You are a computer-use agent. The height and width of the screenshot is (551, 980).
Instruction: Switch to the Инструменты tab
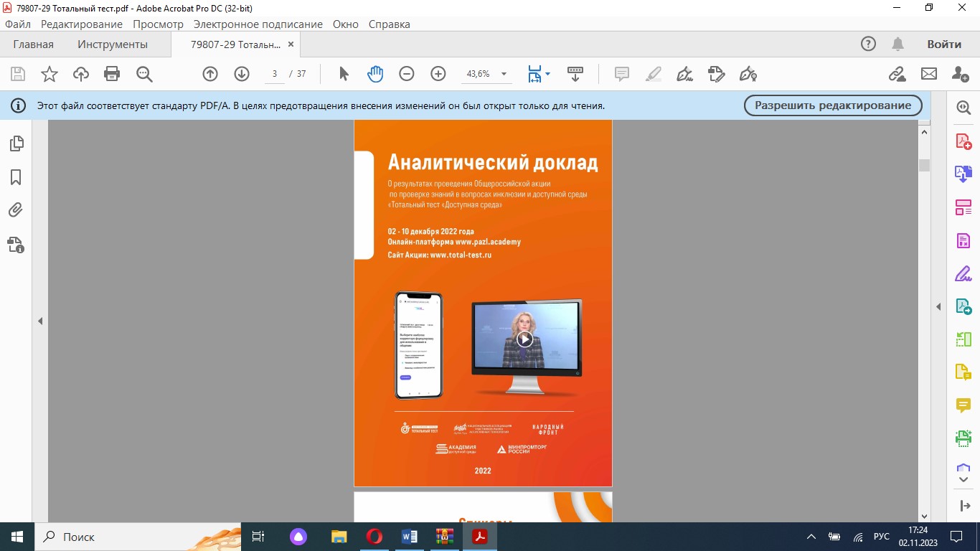click(x=113, y=44)
